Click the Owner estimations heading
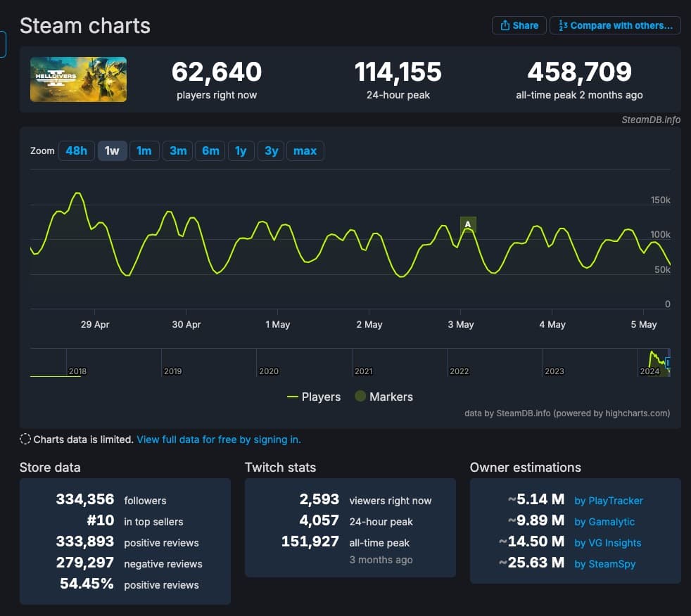Image resolution: width=691 pixels, height=616 pixels. click(x=526, y=468)
